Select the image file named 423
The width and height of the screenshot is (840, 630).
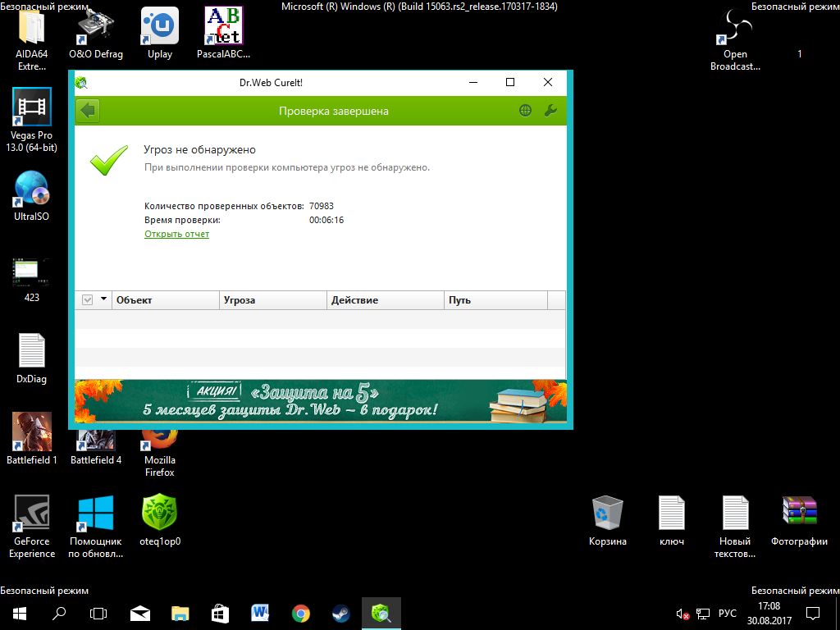point(31,279)
